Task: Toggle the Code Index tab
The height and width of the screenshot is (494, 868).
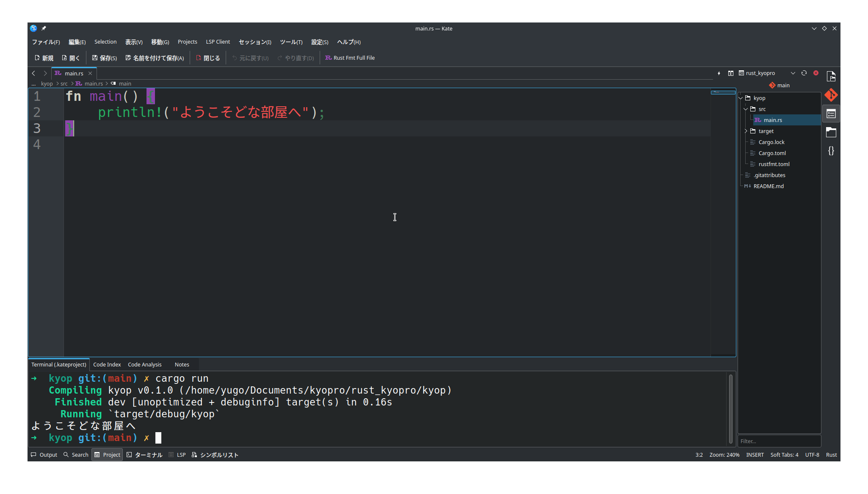Action: [105, 364]
